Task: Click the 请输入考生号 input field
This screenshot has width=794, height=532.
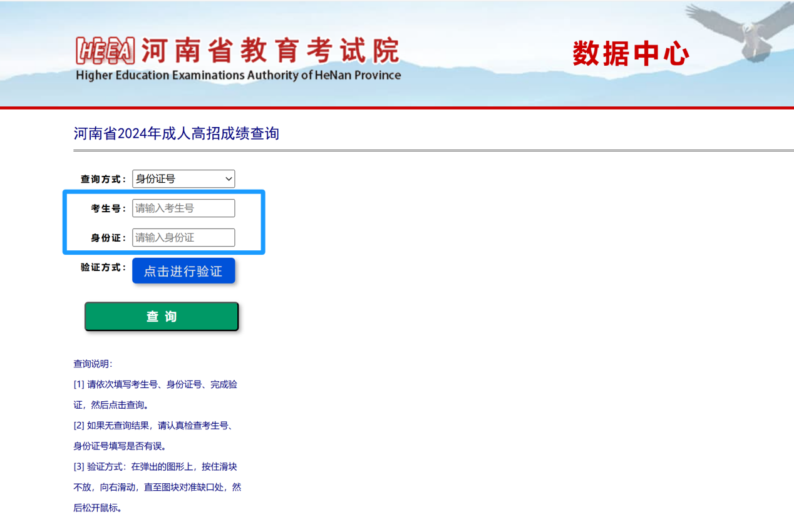Action: 183,208
